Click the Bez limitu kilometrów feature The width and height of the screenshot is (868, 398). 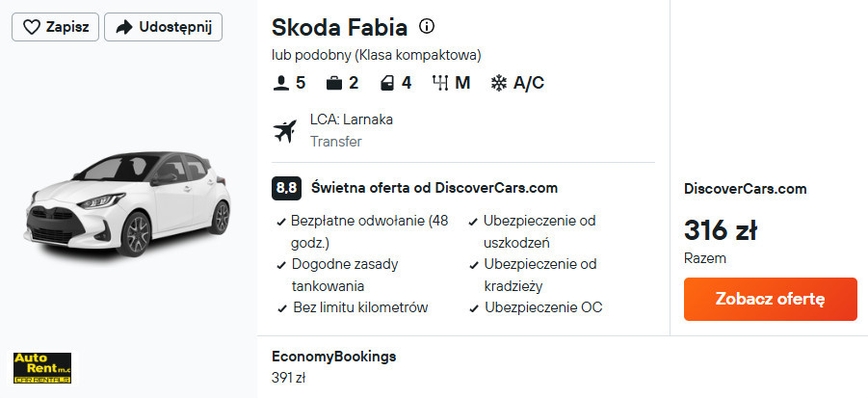(x=359, y=307)
